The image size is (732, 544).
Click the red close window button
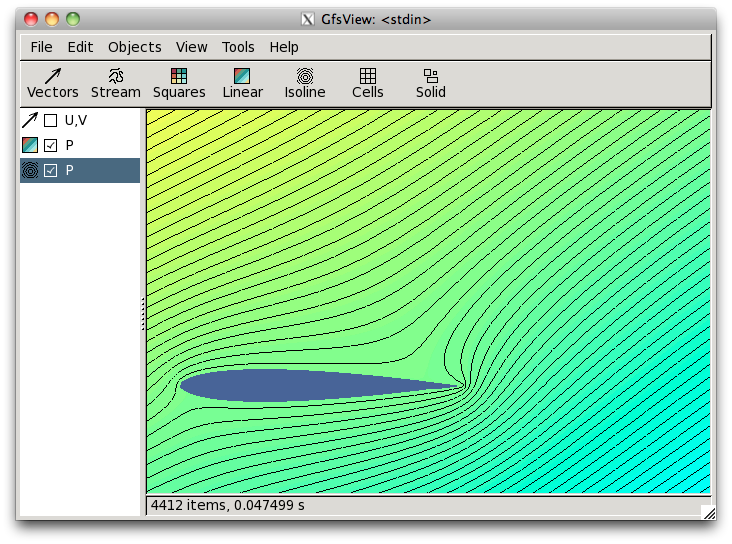(31, 19)
